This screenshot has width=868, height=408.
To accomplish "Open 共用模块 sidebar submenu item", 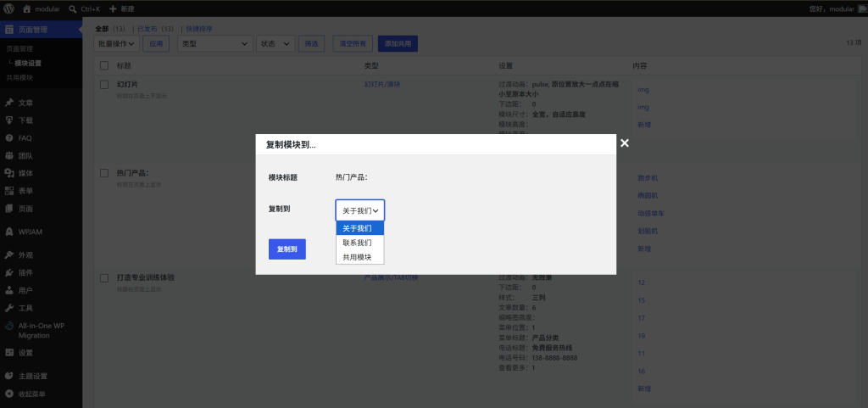I will point(19,77).
